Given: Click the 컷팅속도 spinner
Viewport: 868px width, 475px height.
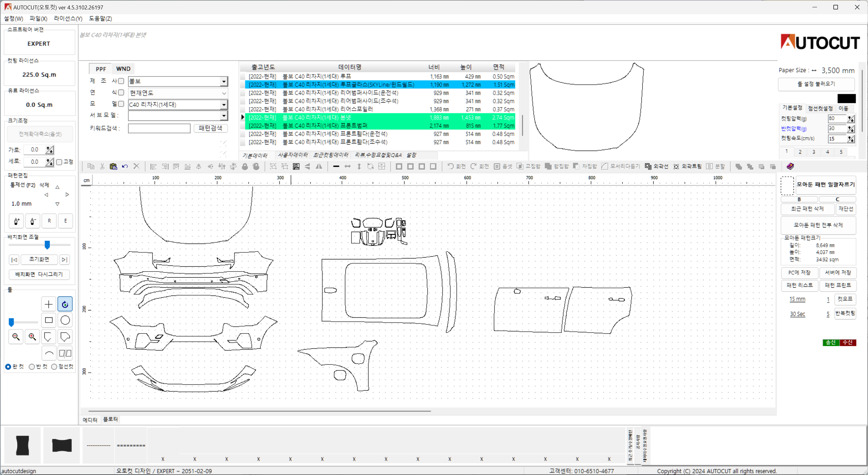Looking at the screenshot, I should click(851, 139).
